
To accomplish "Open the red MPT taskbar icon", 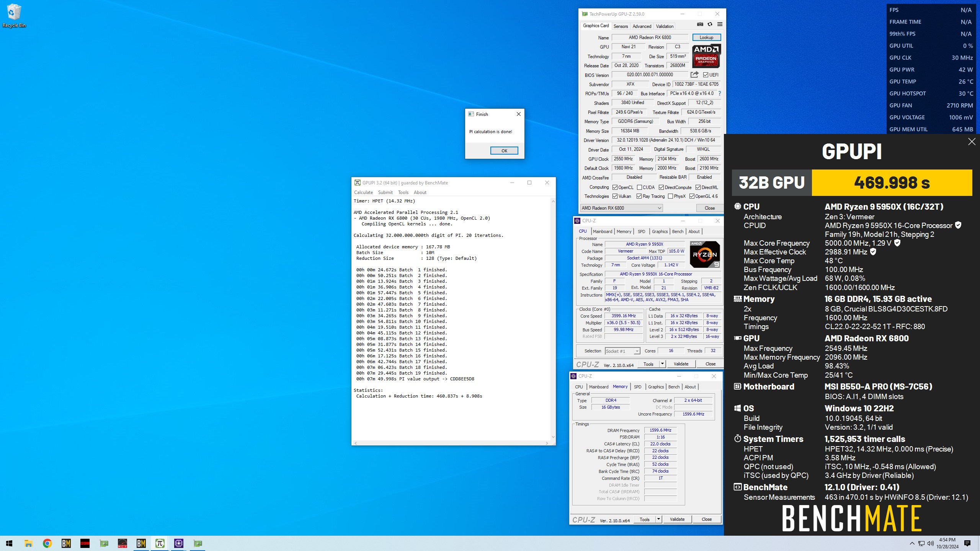I will coord(85,543).
